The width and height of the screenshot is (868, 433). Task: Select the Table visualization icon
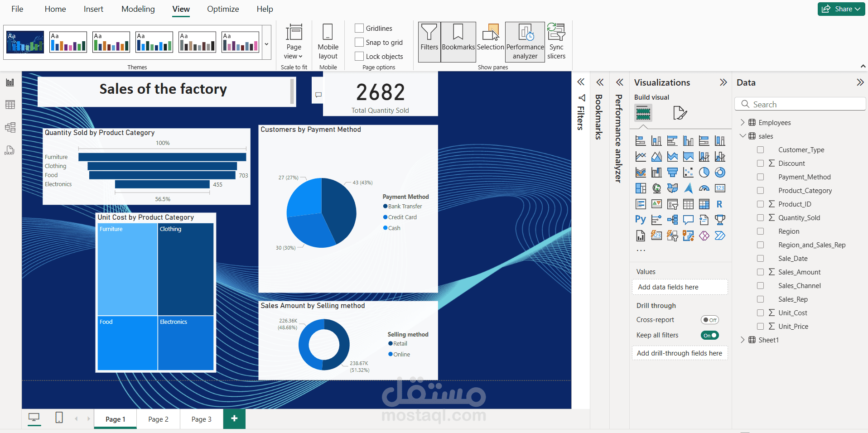688,204
